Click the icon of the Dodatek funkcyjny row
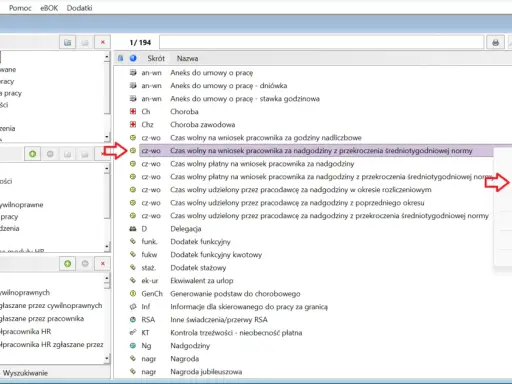This screenshot has width=512, height=384. (x=133, y=241)
